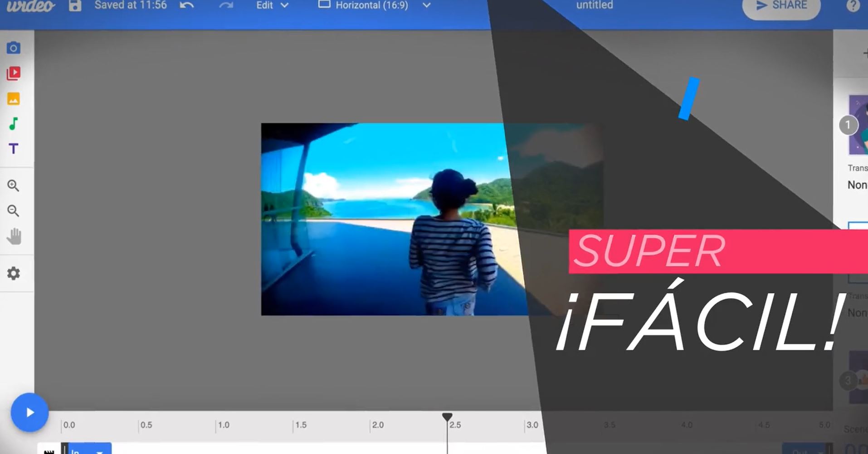Expand the Edit menu chevron
Viewport: 868px width, 454px height.
[284, 5]
